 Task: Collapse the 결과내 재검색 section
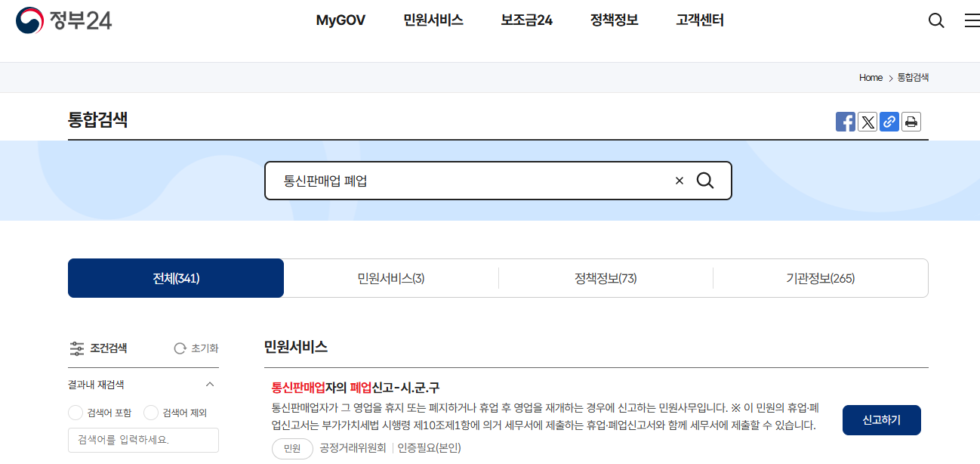coord(210,384)
